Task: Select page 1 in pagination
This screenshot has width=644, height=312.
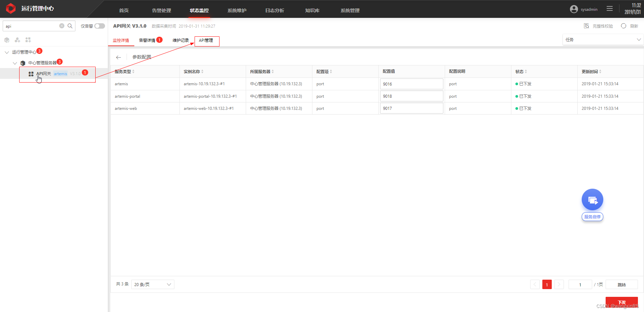Action: (x=547, y=284)
